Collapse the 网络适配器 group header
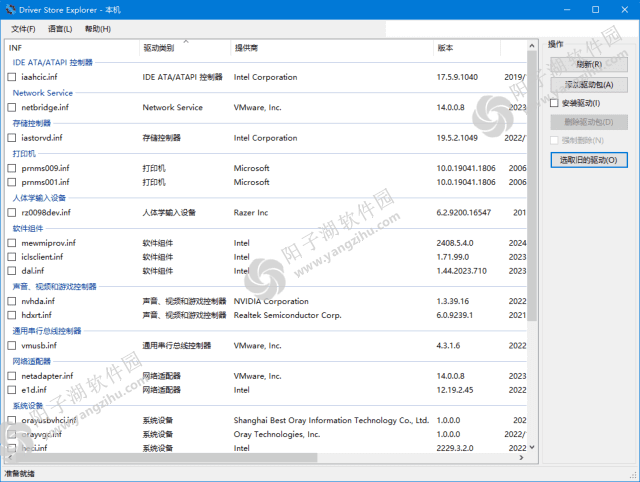 pyautogui.click(x=32, y=362)
